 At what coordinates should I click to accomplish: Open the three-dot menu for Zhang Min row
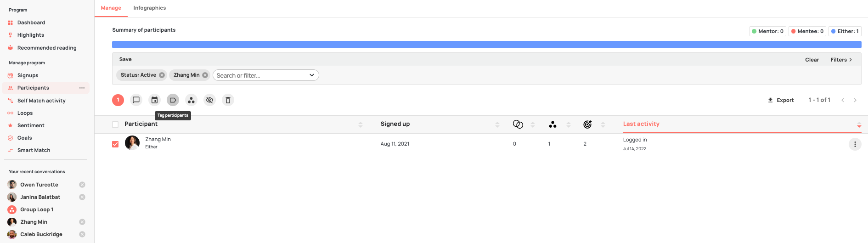(855, 144)
